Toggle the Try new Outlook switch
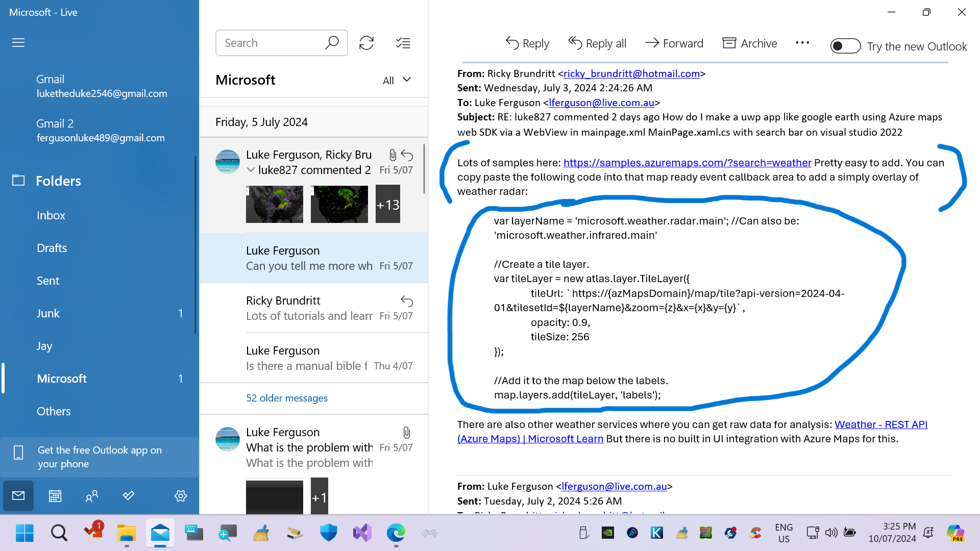The width and height of the screenshot is (980, 551). point(845,46)
